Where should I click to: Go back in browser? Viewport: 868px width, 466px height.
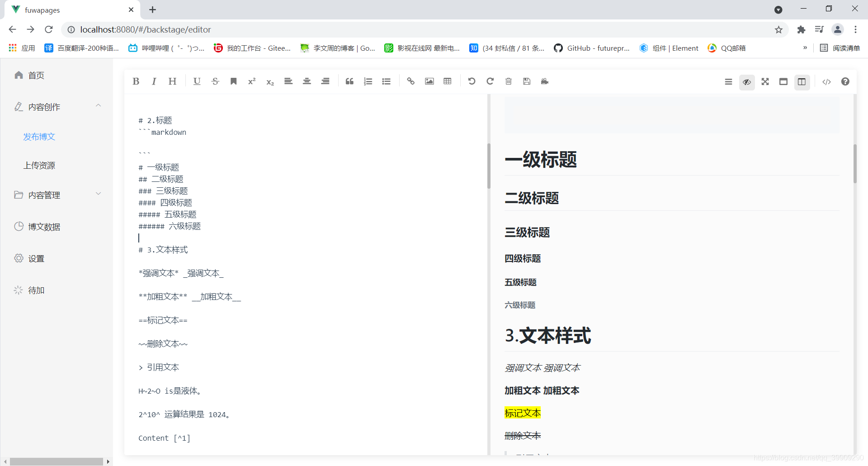pyautogui.click(x=12, y=29)
